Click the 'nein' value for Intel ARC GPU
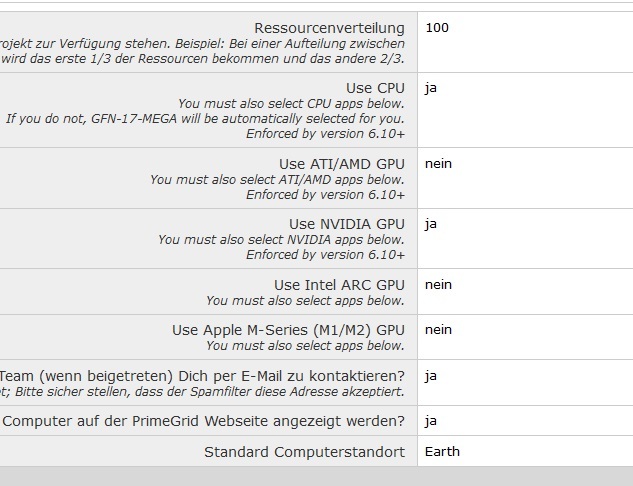This screenshot has height=486, width=633. 438,284
